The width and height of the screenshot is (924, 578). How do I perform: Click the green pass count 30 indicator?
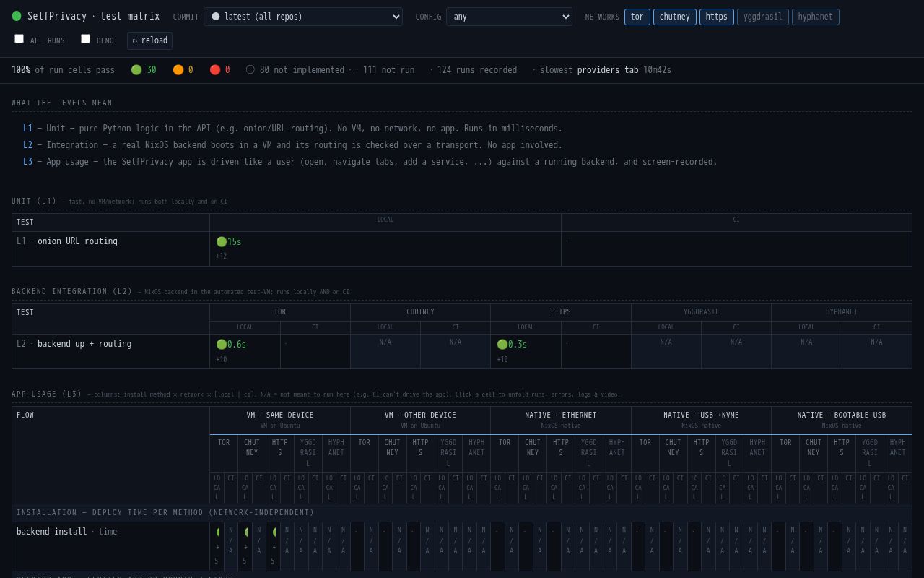coord(144,70)
